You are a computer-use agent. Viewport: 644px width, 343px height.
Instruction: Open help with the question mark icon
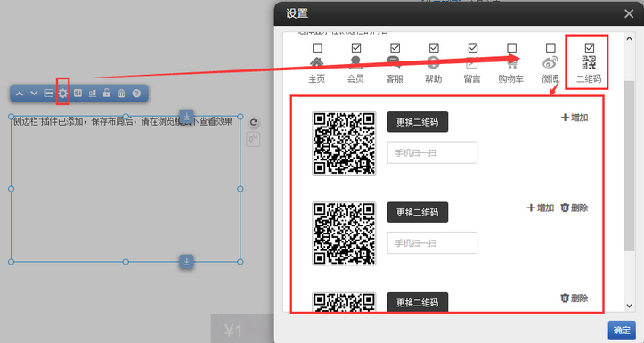point(136,94)
